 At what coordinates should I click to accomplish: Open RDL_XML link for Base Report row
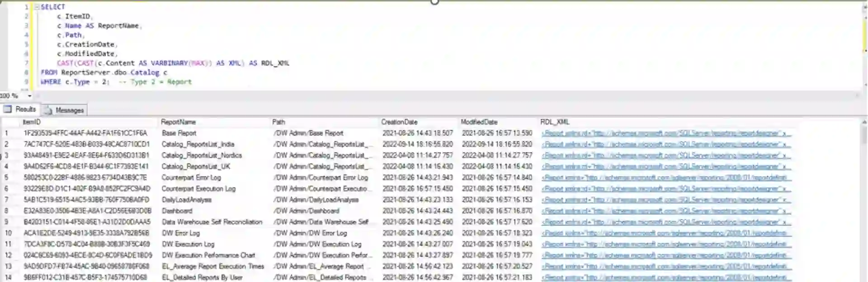(666, 134)
